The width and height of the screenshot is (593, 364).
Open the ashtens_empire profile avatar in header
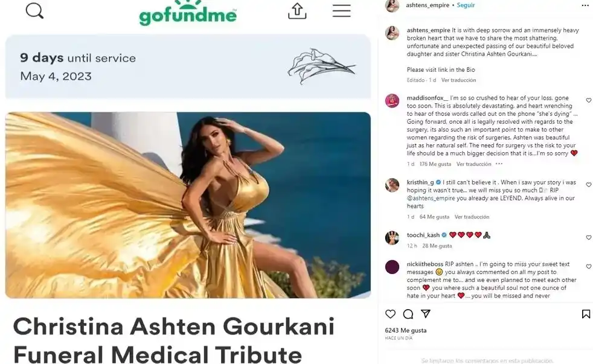tap(392, 5)
